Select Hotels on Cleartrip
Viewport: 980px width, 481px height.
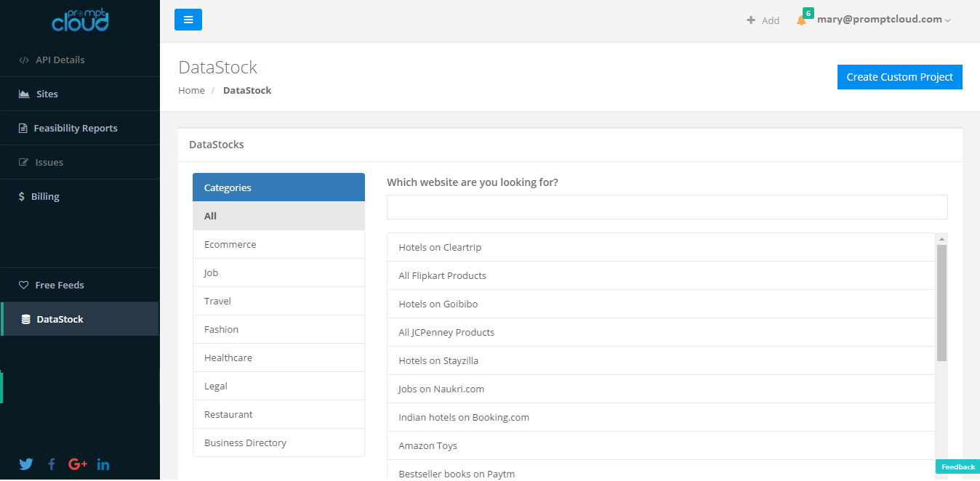[x=661, y=247]
